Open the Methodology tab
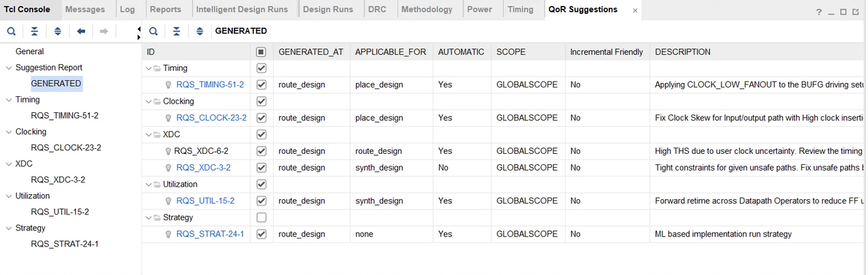 click(x=427, y=9)
